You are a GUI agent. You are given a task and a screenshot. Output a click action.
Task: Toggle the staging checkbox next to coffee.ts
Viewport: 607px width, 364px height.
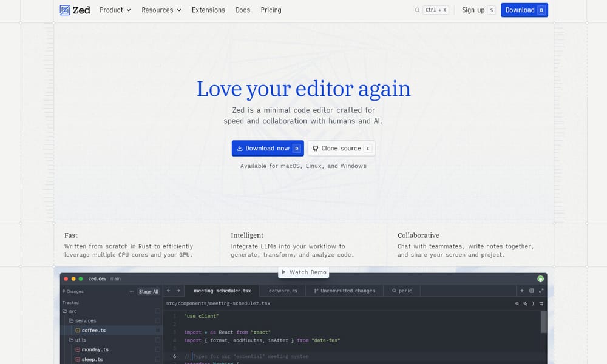(x=157, y=331)
